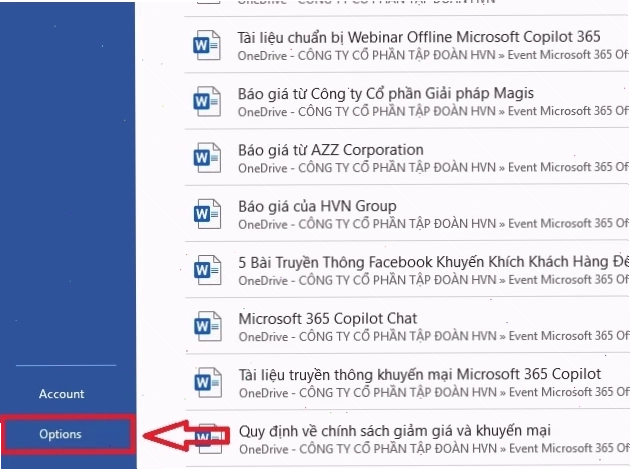Click OneDrive path under Báo giá từ Công ty Magis
This screenshot has width=630, height=470.
click(x=434, y=111)
